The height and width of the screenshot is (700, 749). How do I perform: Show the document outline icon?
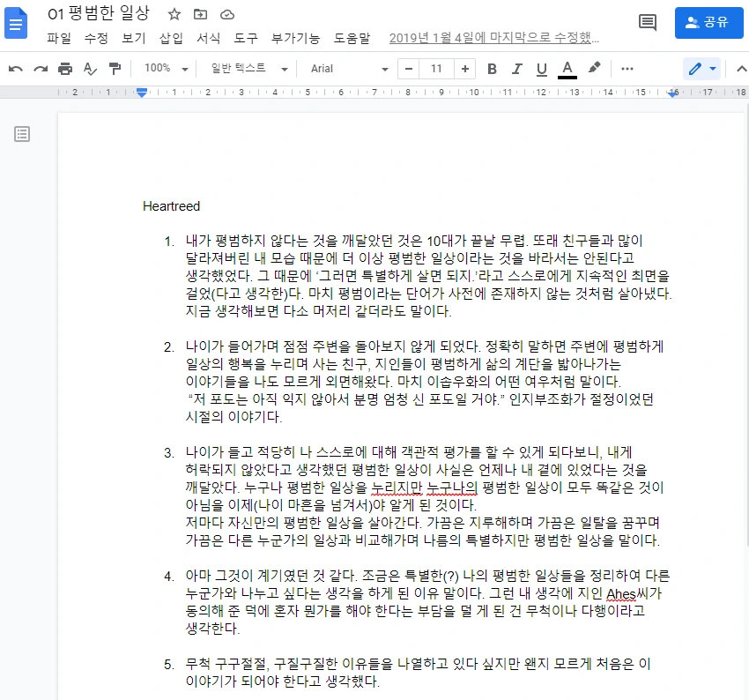point(22,134)
